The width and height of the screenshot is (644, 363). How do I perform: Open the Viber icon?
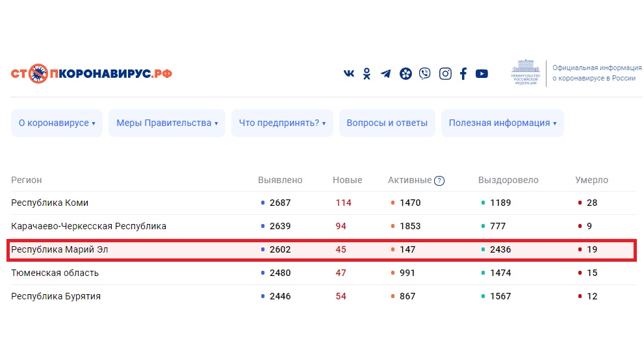pyautogui.click(x=425, y=74)
